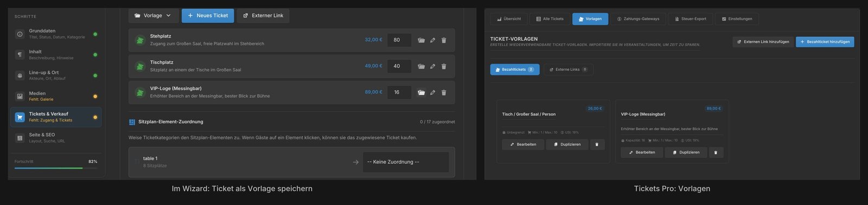Viewport: 868px width, 205px height.
Task: Open the Line-up & Ort step
Action: [x=56, y=75]
